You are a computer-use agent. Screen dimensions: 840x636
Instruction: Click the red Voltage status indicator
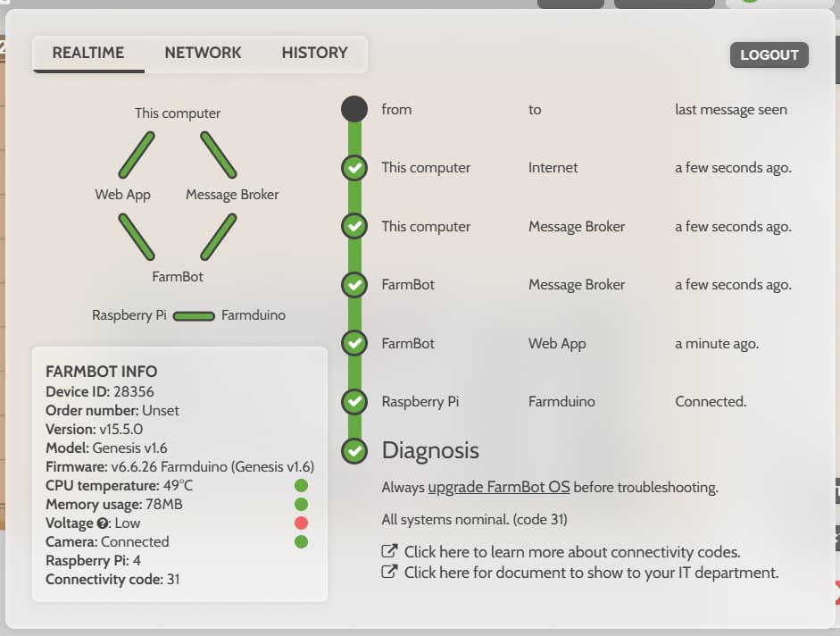301,523
